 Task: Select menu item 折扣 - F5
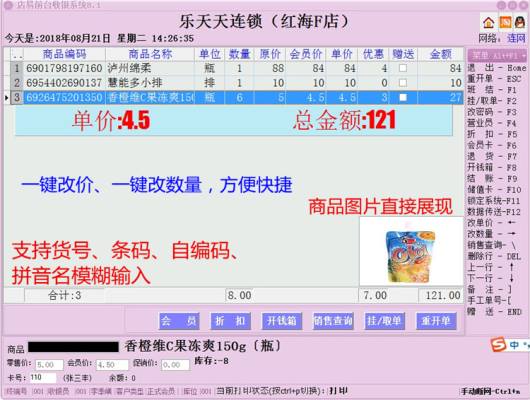point(492,134)
